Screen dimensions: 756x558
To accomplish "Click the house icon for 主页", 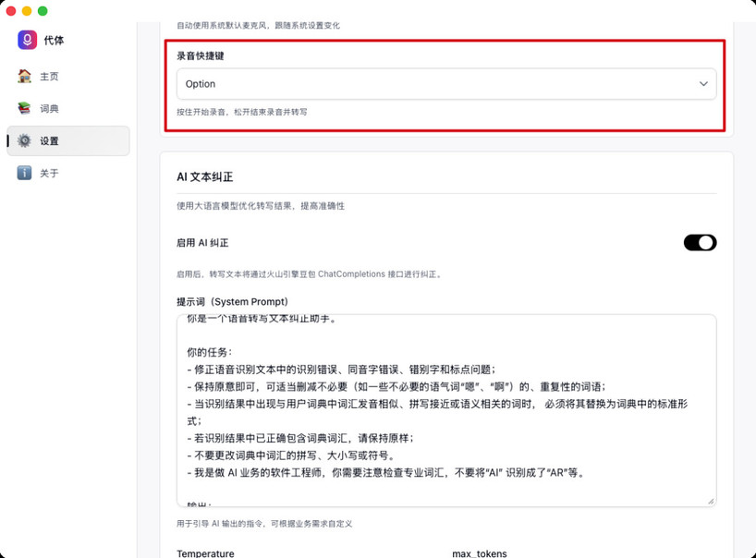I will [x=25, y=77].
